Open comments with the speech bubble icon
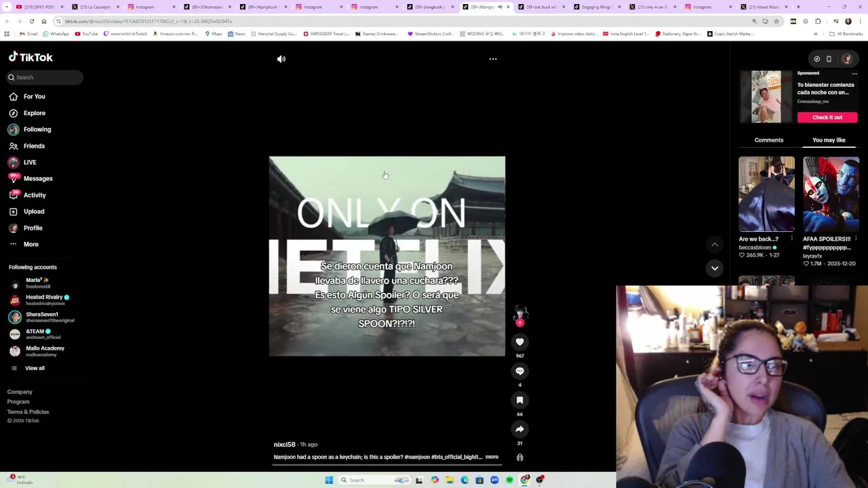 point(519,371)
